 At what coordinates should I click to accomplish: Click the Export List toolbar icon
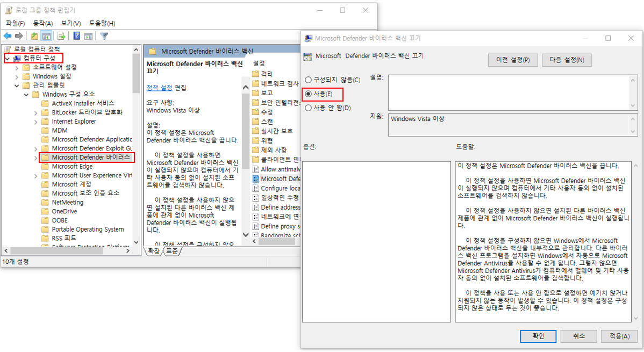pos(61,36)
